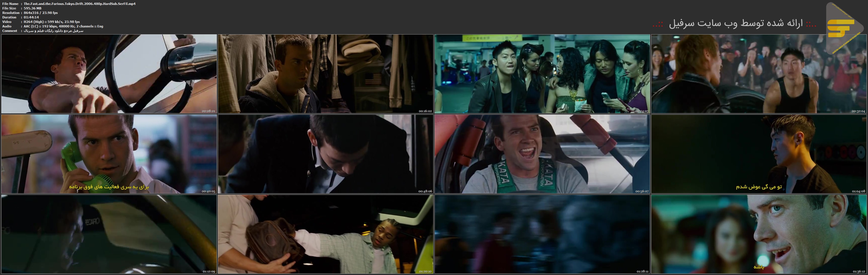The width and height of the screenshot is (868, 275).
Task: Click the Duration 01:44:14 line
Action: click(x=31, y=17)
